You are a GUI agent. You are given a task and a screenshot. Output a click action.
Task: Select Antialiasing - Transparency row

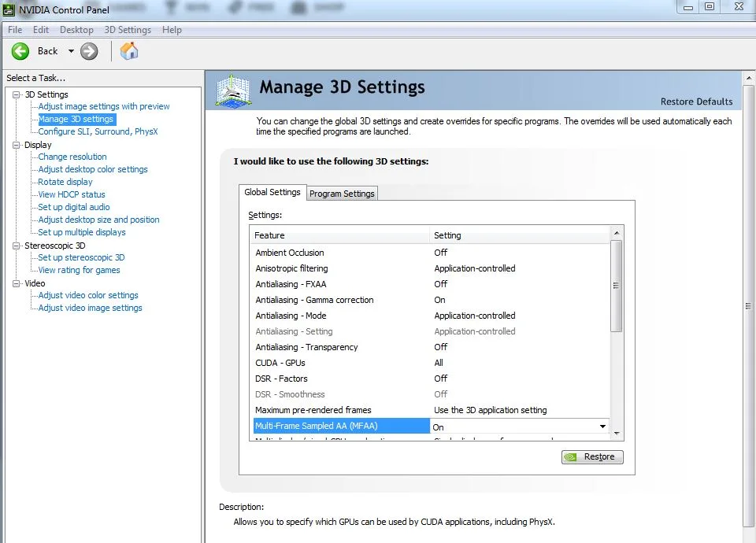pos(431,347)
